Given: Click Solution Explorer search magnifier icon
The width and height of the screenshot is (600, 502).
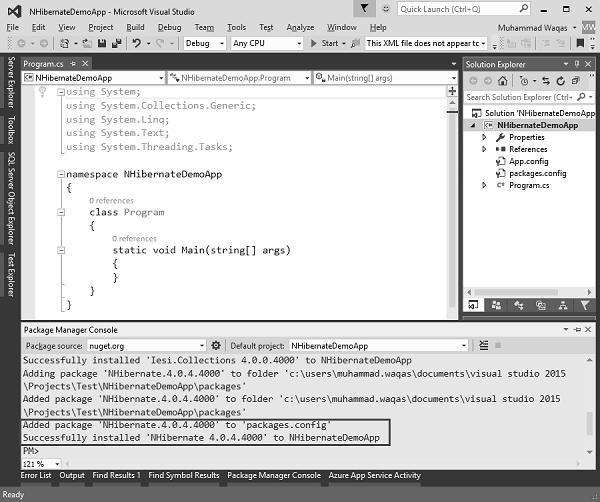Looking at the screenshot, I should pos(581,97).
